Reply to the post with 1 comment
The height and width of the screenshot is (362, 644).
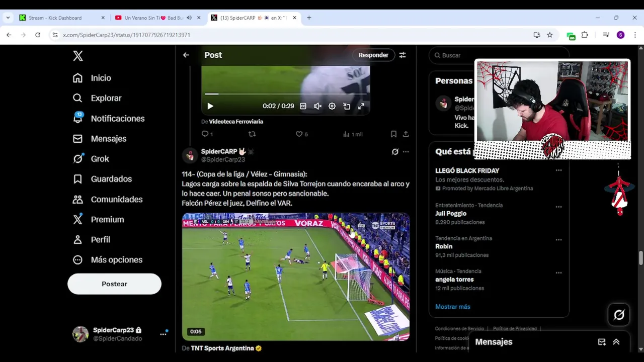click(x=207, y=134)
